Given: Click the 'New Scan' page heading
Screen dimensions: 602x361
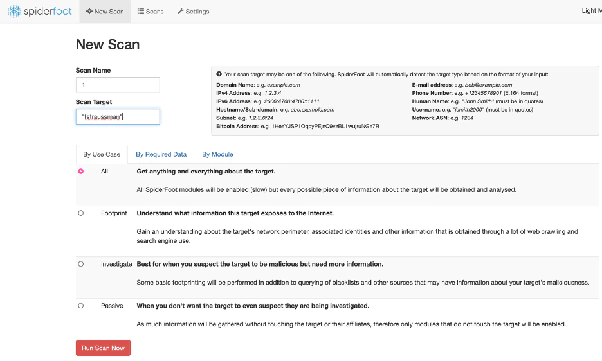Looking at the screenshot, I should point(108,44).
